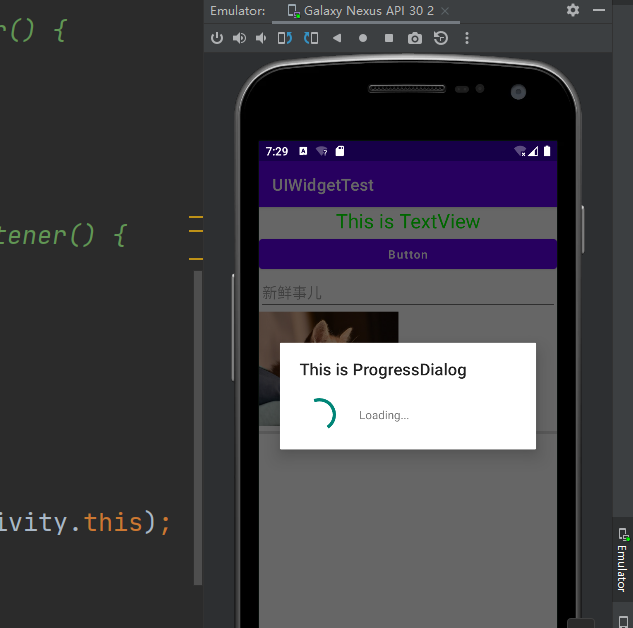The height and width of the screenshot is (628, 633).
Task: Rotate emulator left icon
Action: [285, 38]
